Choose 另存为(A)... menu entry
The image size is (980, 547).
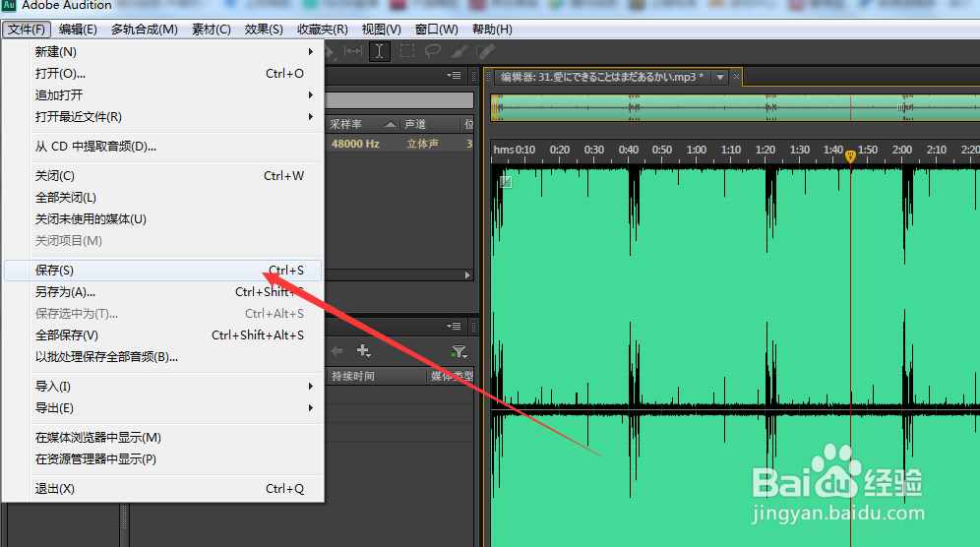pos(162,292)
